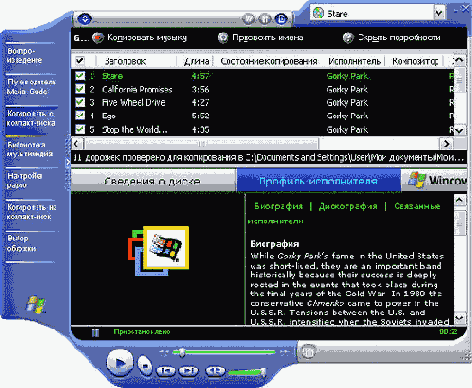Click the icon next to Проводить имена

click(223, 38)
